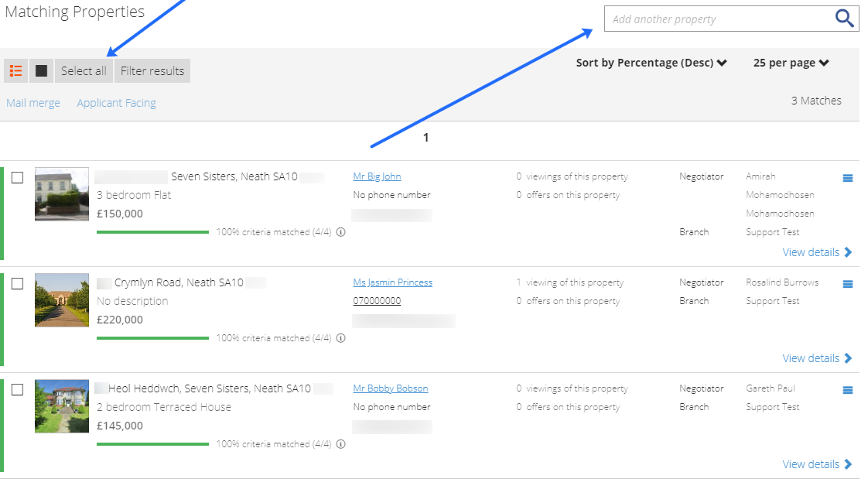Switch to grid view square icon

tap(41, 71)
